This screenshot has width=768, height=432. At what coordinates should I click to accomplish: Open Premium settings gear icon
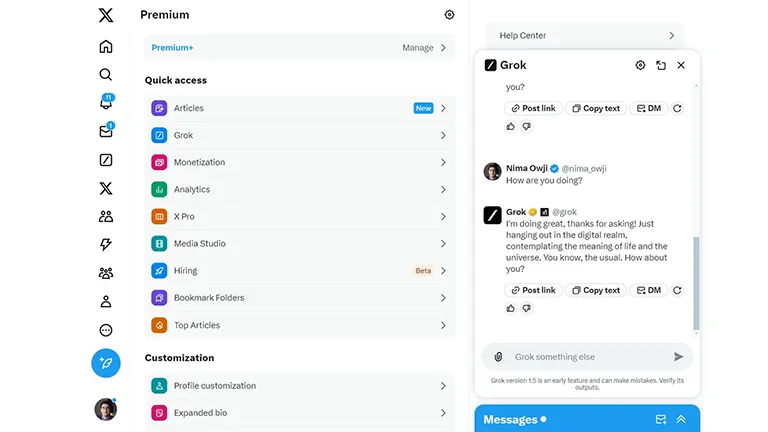pos(449,15)
